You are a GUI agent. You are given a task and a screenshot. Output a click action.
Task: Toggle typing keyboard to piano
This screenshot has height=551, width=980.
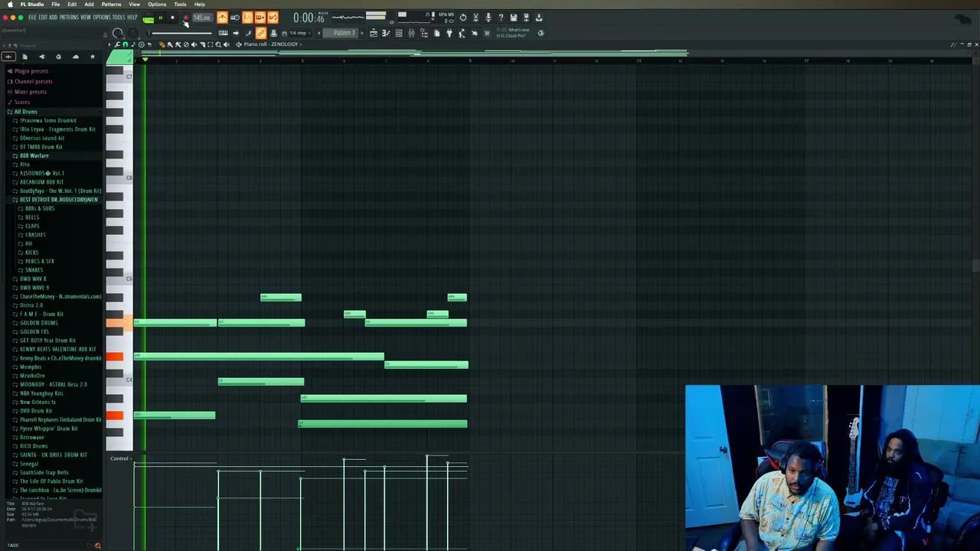tap(223, 33)
